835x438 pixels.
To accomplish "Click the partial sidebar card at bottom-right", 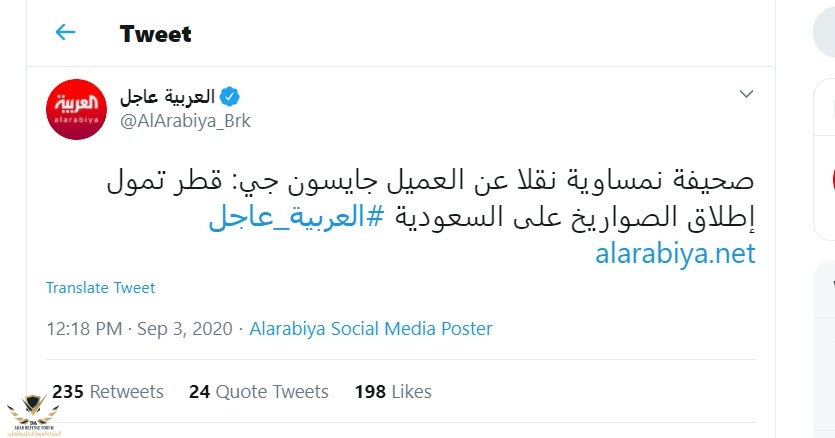I will [826, 350].
